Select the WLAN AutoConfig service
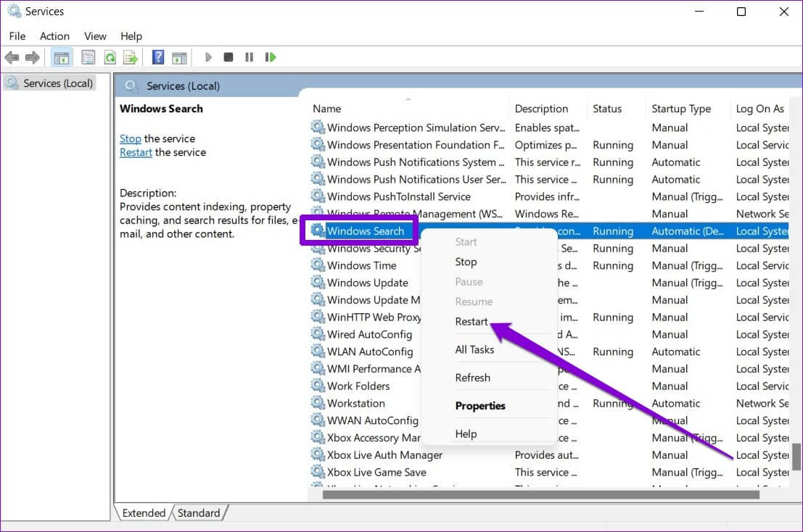Screen dimensions: 803x532 (x=370, y=352)
